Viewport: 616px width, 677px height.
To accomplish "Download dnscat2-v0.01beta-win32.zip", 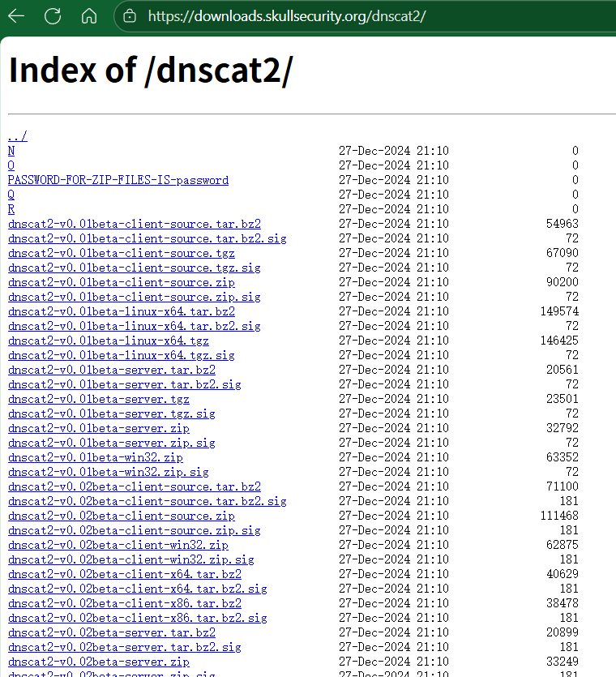I will (x=96, y=457).
